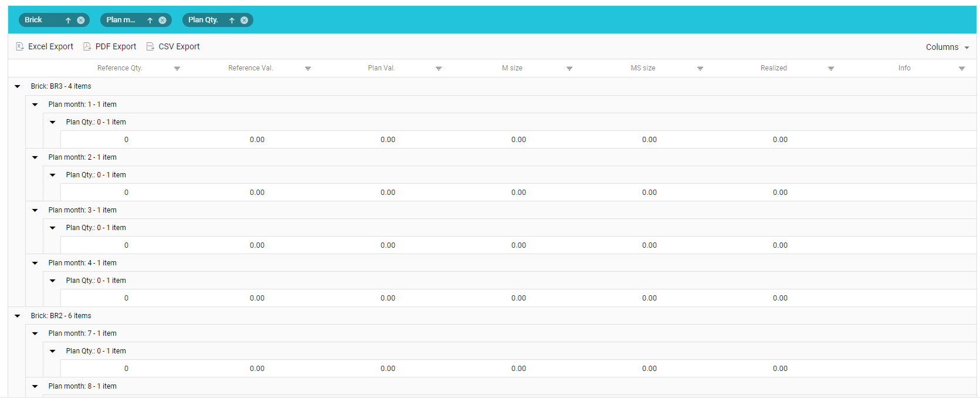Open filter menu for Realized column
The height and width of the screenshot is (398, 980).
pos(831,69)
